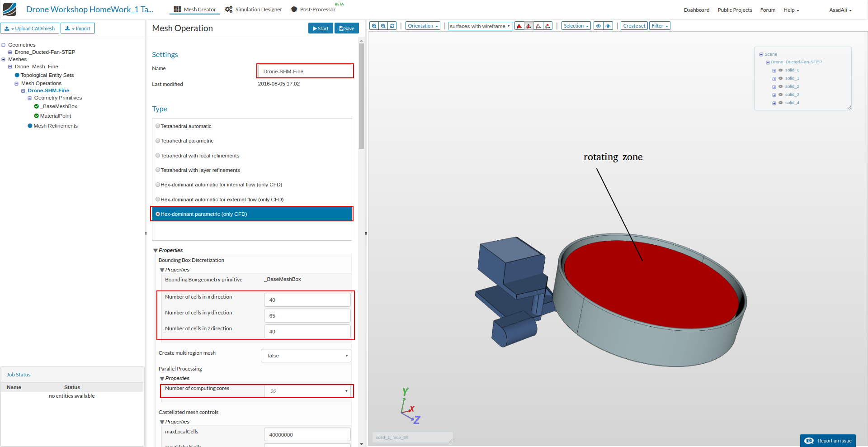Toggle visibility of solid_0

[x=780, y=70]
